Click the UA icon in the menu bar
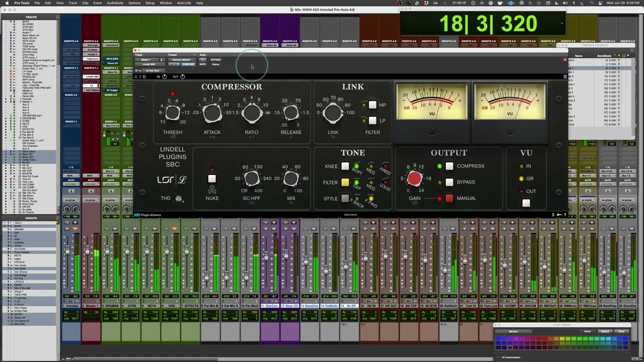The image size is (644, 362). [436, 3]
